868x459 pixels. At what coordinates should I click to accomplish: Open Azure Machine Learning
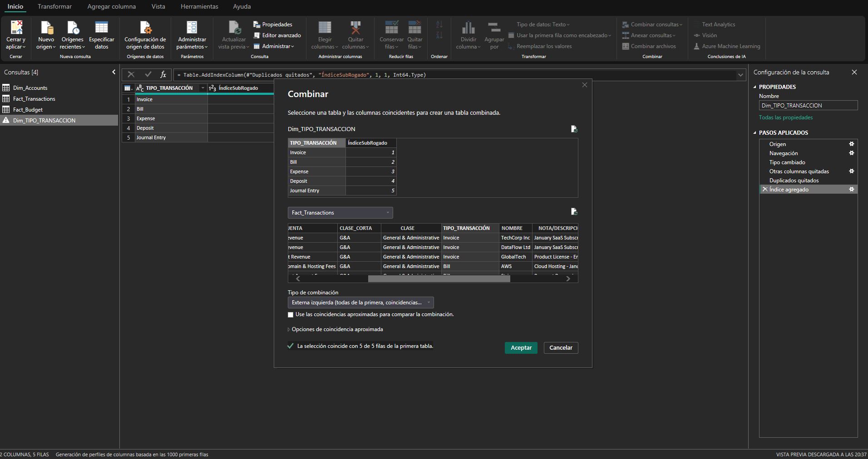[727, 46]
